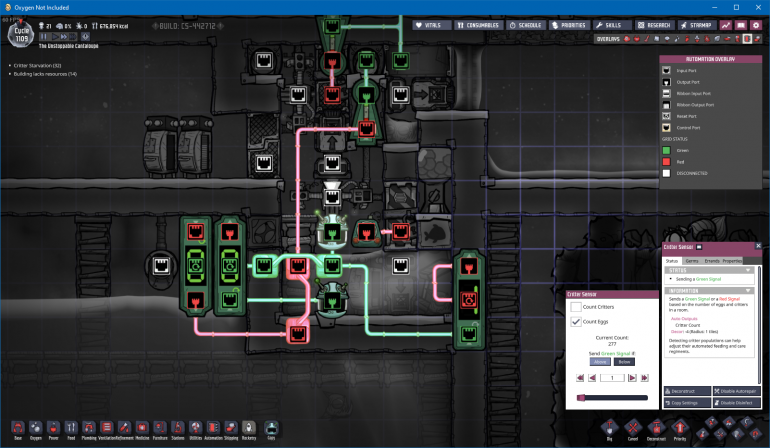The height and width of the screenshot is (448, 770).
Task: Collapse the Information section
Action: tap(748, 291)
